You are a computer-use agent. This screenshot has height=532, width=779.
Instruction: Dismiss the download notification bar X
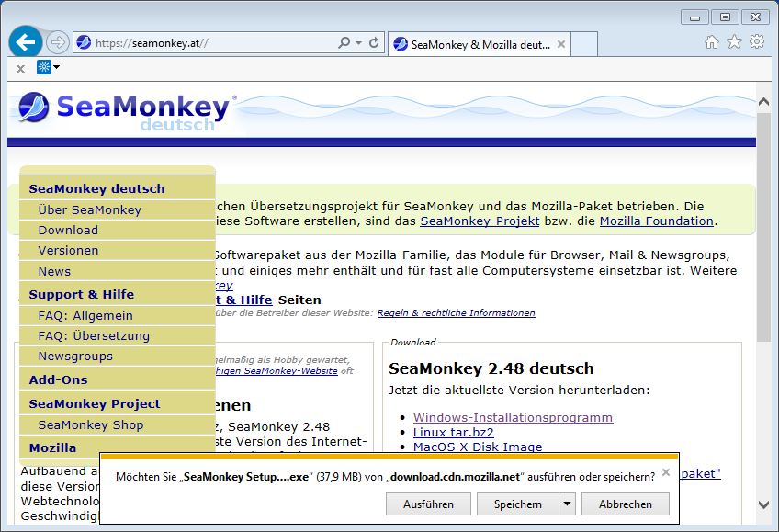tap(666, 472)
